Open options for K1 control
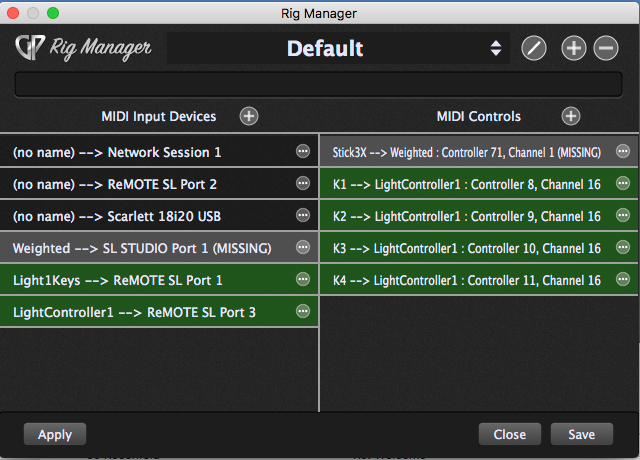Viewport: 640px width, 460px height. 623,184
